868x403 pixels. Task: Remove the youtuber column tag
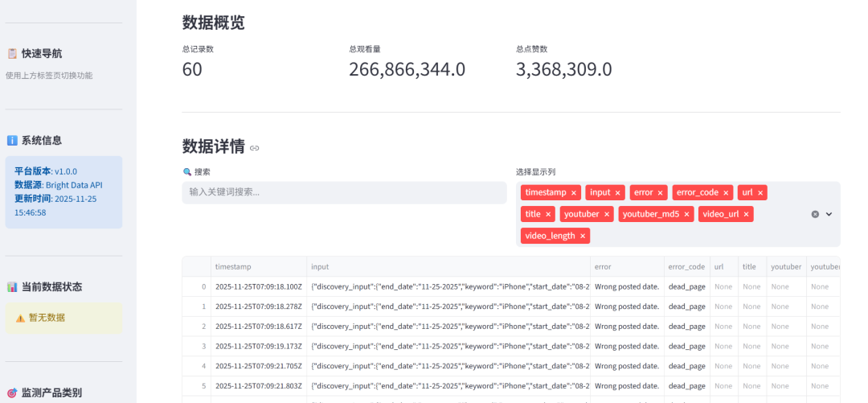pos(607,215)
